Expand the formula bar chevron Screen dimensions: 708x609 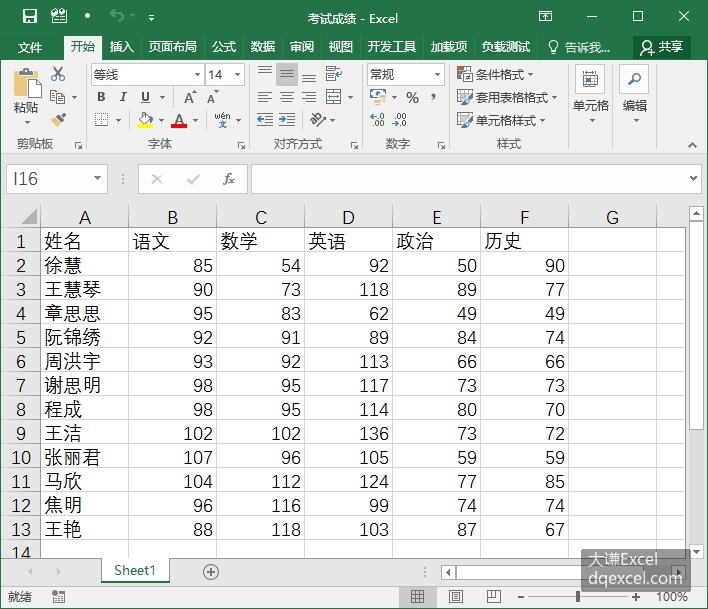click(x=694, y=179)
